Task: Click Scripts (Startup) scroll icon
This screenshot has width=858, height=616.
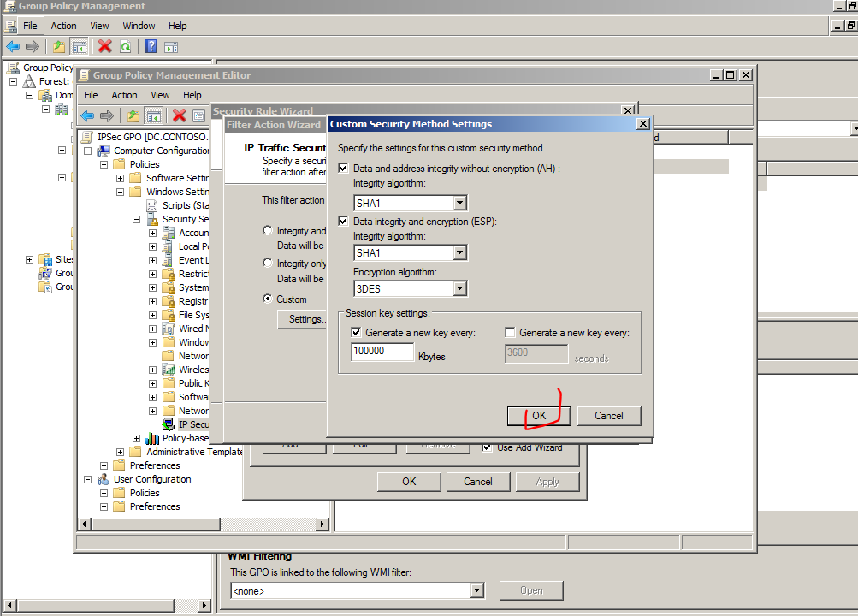Action: click(151, 205)
